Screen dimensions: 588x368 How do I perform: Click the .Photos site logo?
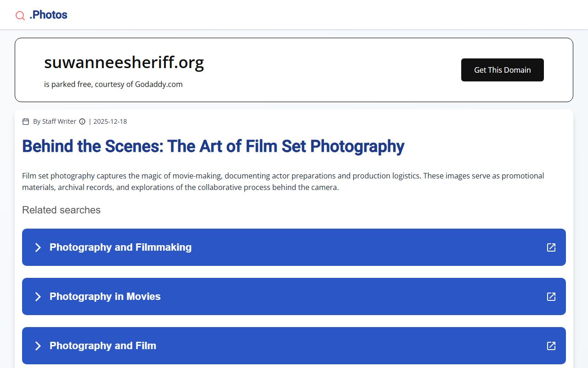[x=48, y=15]
